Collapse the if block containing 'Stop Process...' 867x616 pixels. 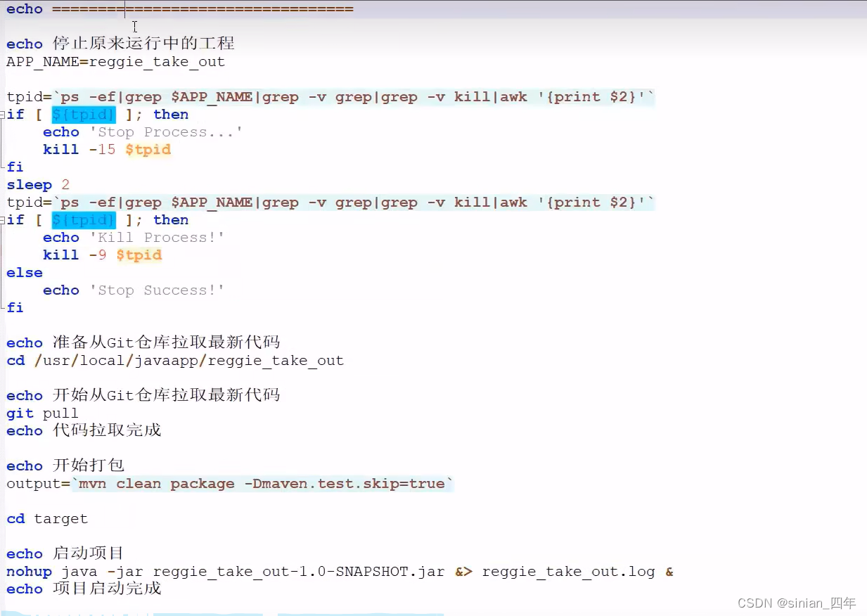click(x=3, y=115)
